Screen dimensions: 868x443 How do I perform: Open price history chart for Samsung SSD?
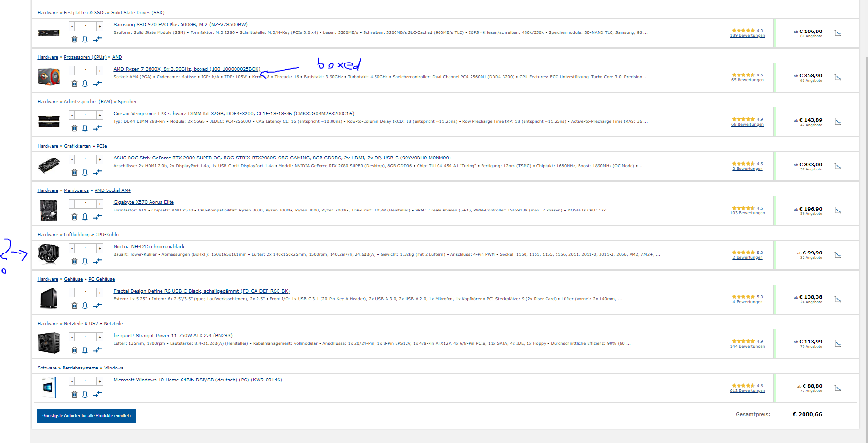837,33
